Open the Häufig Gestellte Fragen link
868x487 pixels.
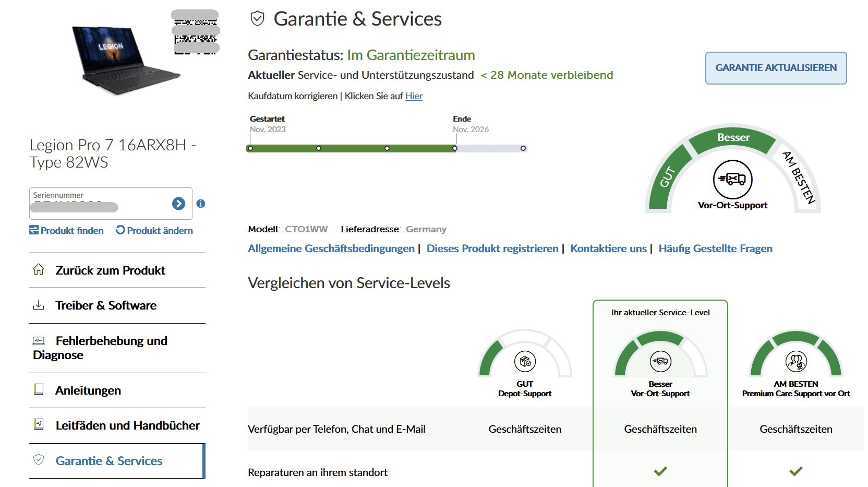715,248
